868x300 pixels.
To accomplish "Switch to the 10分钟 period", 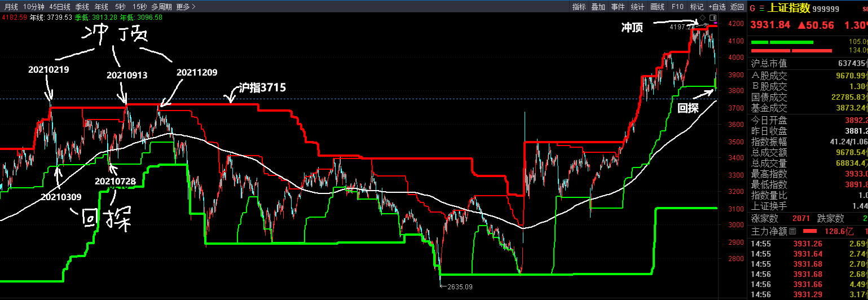I will click(x=34, y=7).
